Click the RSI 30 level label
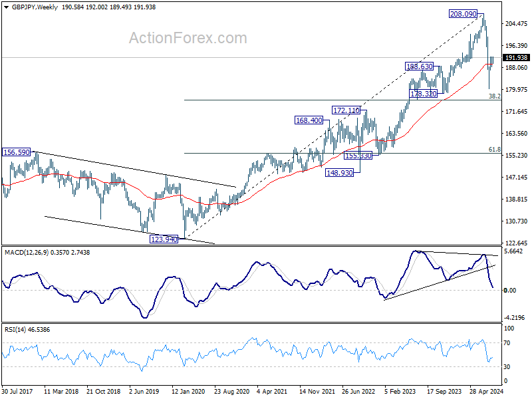This screenshot has width=532, height=399. [x=507, y=367]
